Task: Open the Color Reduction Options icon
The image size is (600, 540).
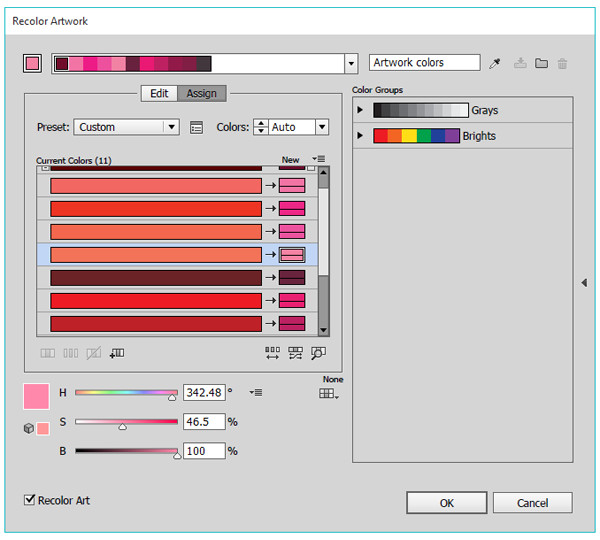Action: pos(196,127)
